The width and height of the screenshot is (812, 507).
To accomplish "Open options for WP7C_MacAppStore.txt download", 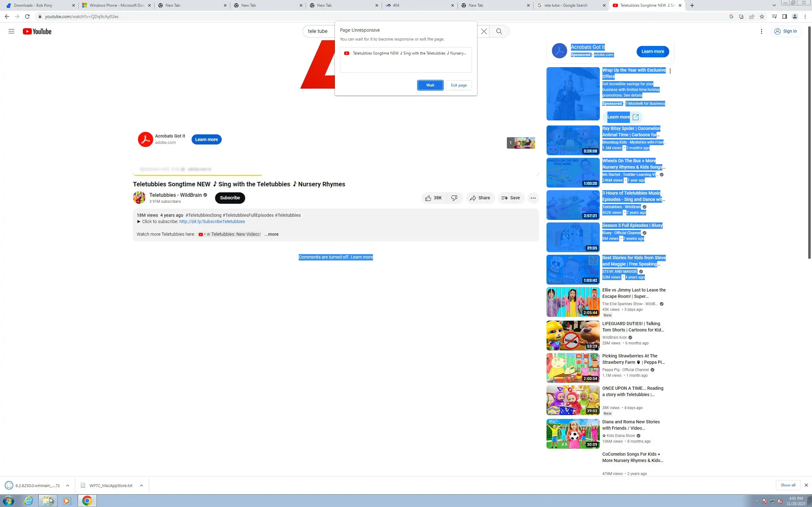I will point(141,485).
